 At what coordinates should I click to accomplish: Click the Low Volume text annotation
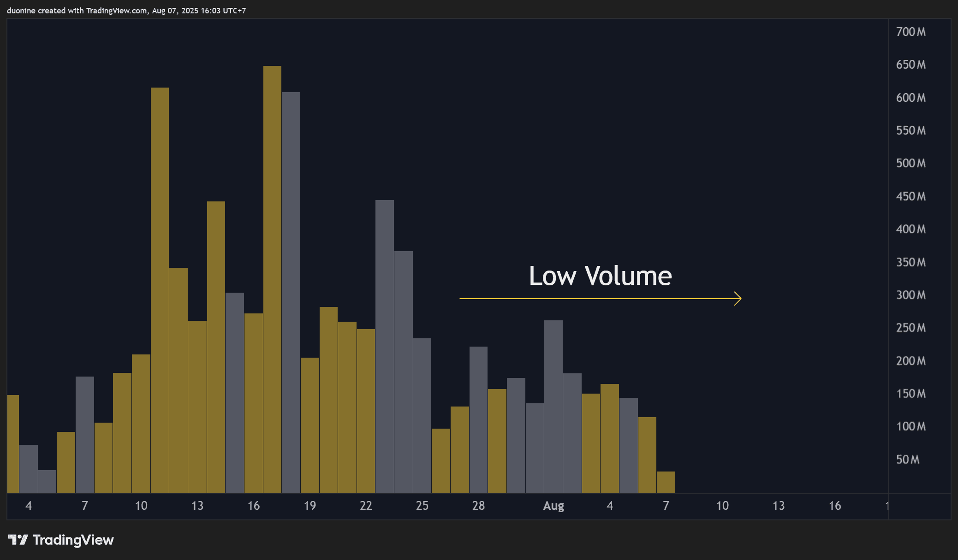pyautogui.click(x=600, y=276)
